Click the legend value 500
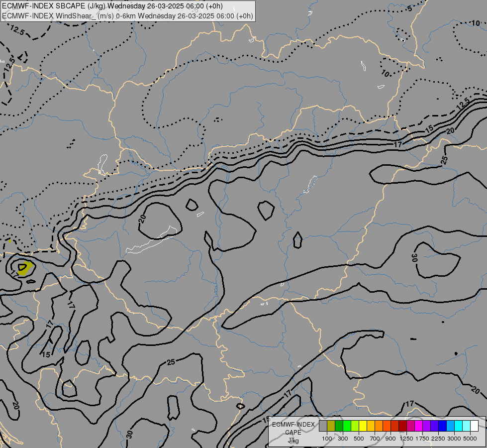 pos(359,439)
